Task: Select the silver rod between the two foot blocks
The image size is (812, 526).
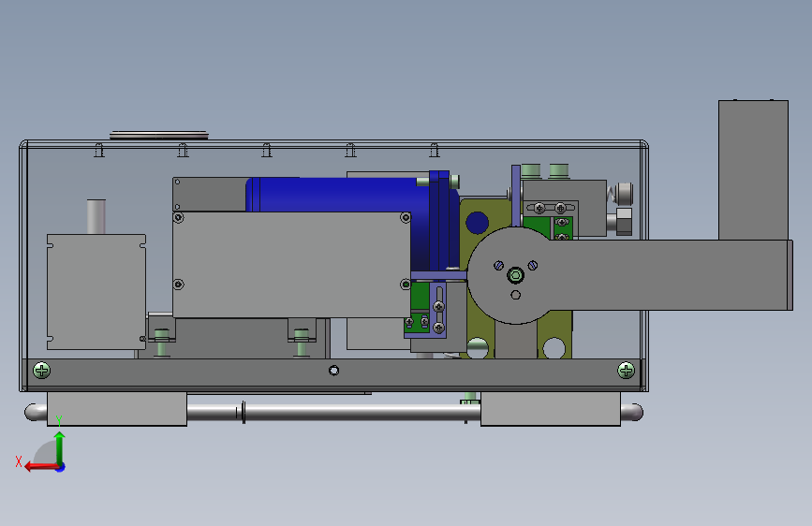Action: click(333, 413)
